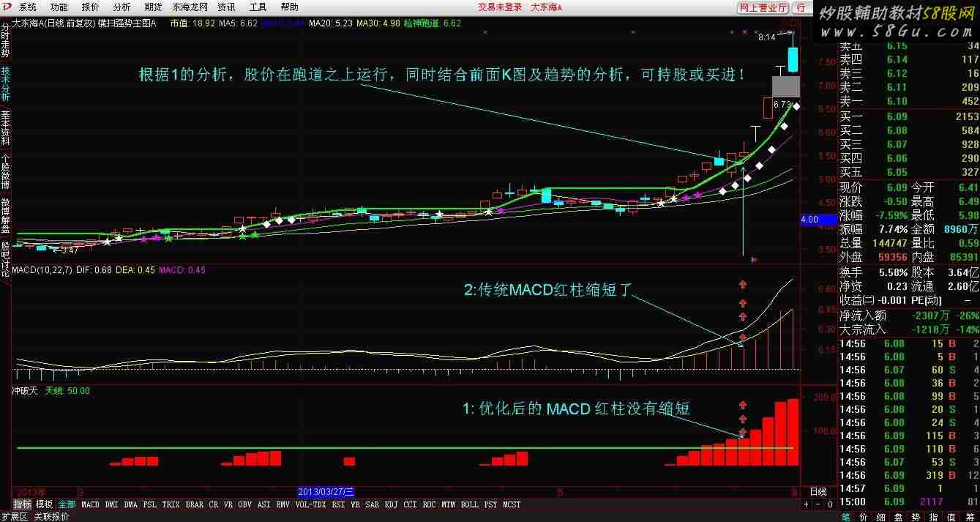
Task: Select the 指标 tab at bottom
Action: [23, 504]
